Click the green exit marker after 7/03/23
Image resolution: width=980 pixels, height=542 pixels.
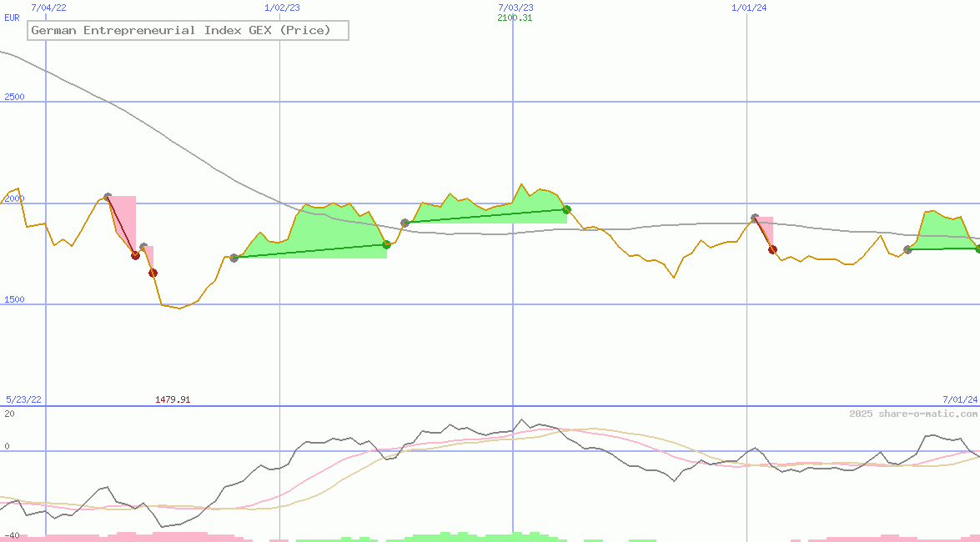(566, 209)
